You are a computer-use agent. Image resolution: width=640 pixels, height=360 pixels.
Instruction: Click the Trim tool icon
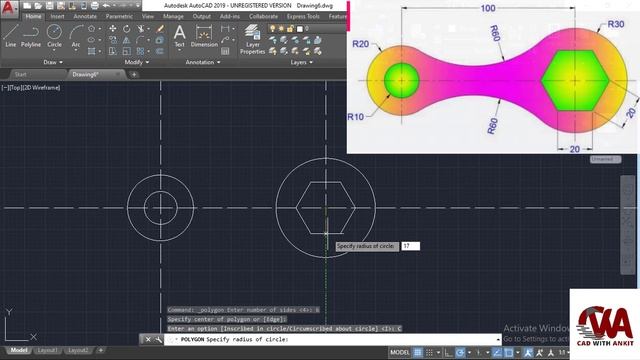tap(140, 29)
